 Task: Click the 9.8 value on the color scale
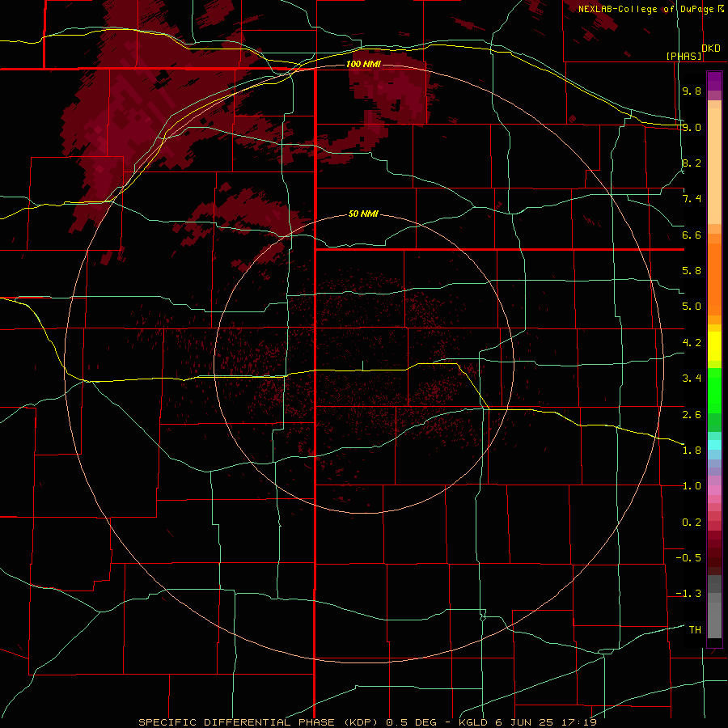coord(692,91)
